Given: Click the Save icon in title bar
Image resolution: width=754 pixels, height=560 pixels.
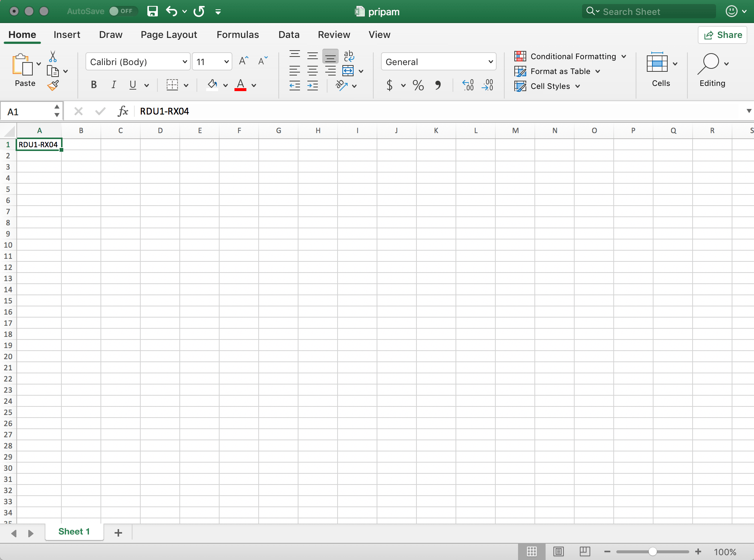Looking at the screenshot, I should click(x=152, y=12).
